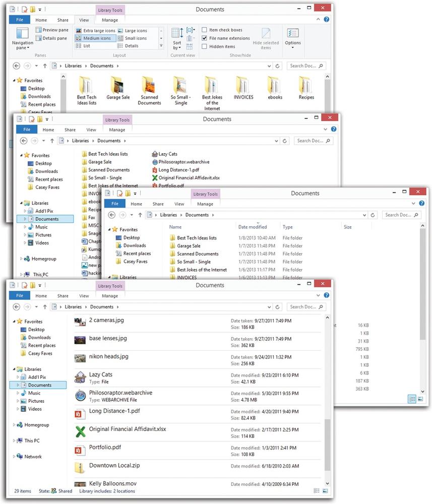This screenshot has width=432, height=504.
Task: Refresh the top Documents window
Action: [x=277, y=66]
